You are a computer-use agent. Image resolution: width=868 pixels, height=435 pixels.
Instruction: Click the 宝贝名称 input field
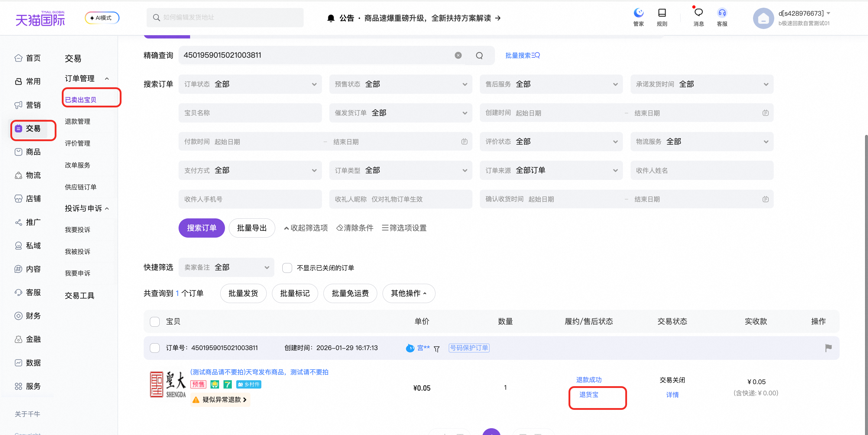click(x=250, y=113)
